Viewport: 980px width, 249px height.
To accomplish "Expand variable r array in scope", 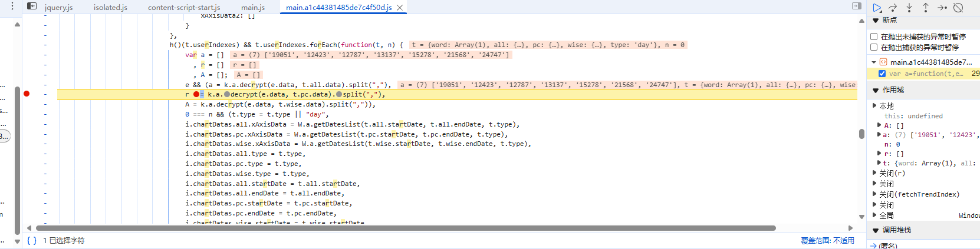I will [879, 154].
